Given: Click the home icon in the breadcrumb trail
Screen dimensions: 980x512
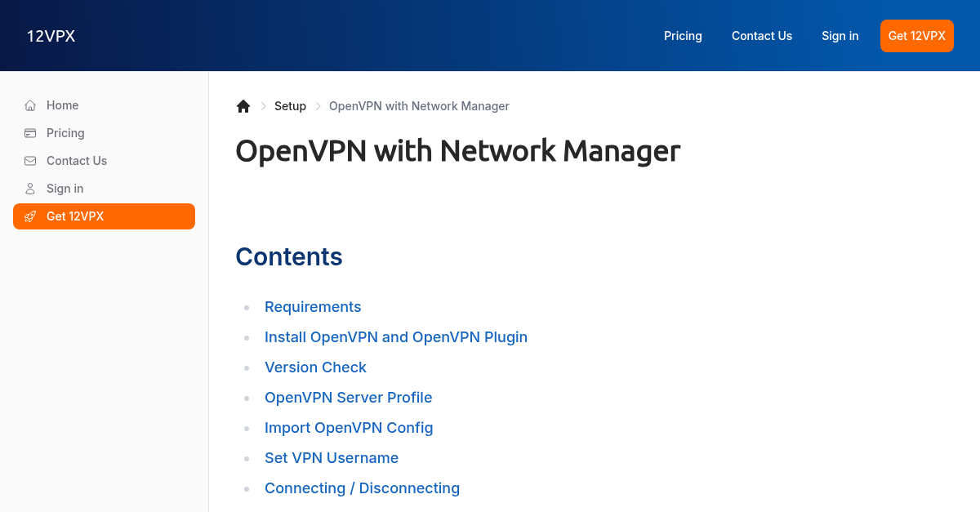Looking at the screenshot, I should click(243, 105).
